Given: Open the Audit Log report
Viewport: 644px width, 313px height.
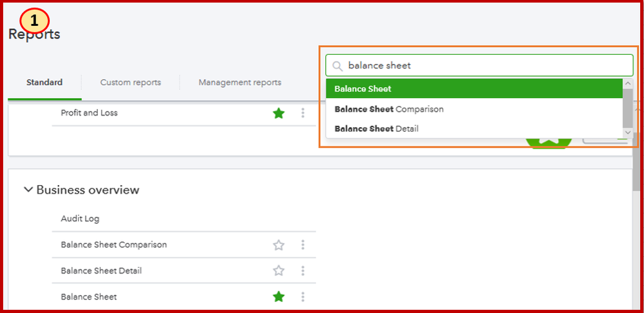Looking at the screenshot, I should (x=80, y=219).
